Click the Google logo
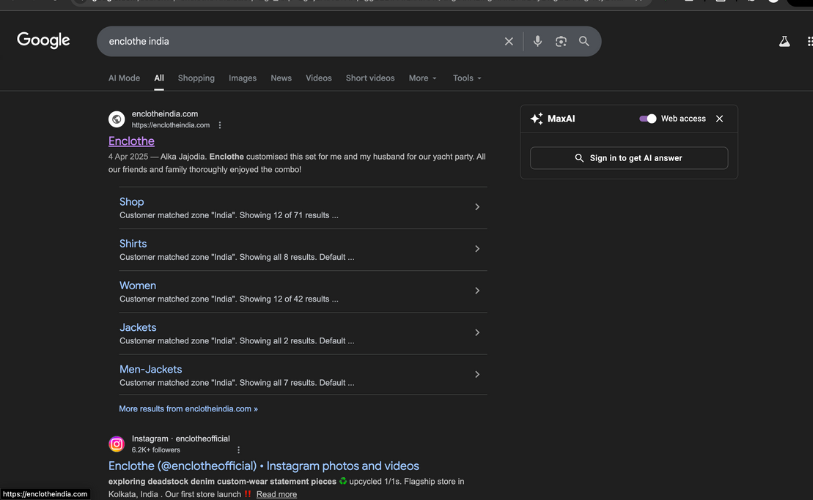The image size is (813, 500). coord(44,40)
